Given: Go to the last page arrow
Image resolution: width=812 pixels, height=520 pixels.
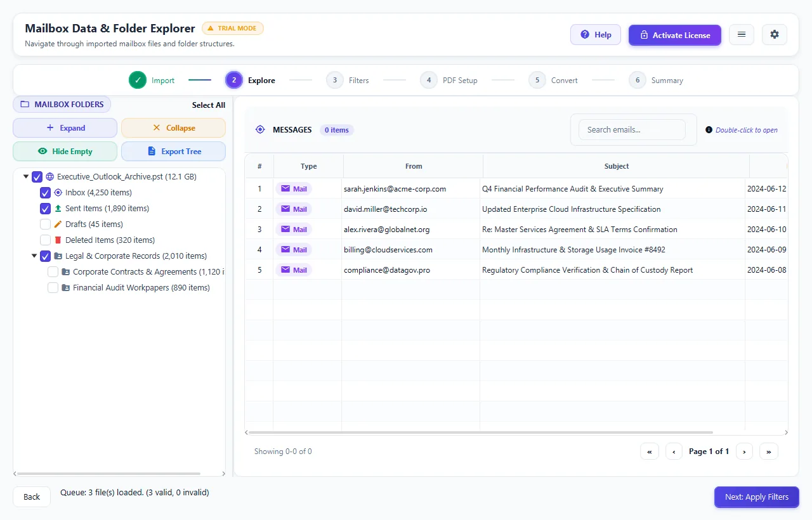Looking at the screenshot, I should [769, 452].
